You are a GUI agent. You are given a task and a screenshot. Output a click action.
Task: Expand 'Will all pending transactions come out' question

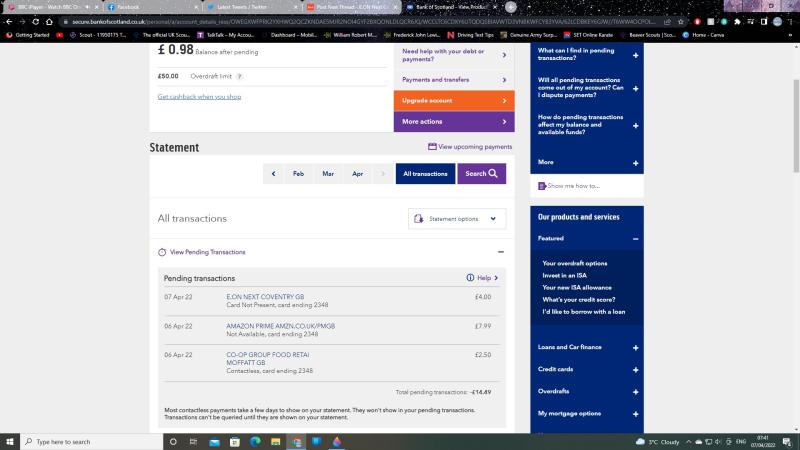587,88
